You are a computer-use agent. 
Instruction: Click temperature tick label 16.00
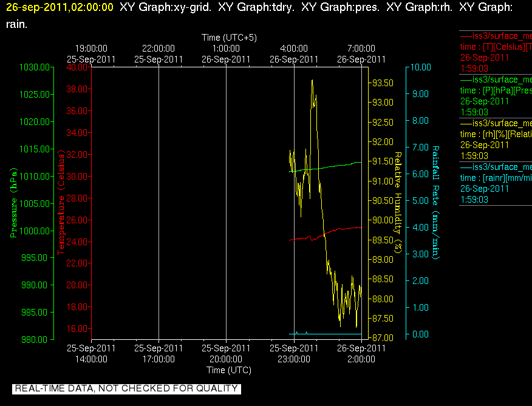(x=77, y=329)
